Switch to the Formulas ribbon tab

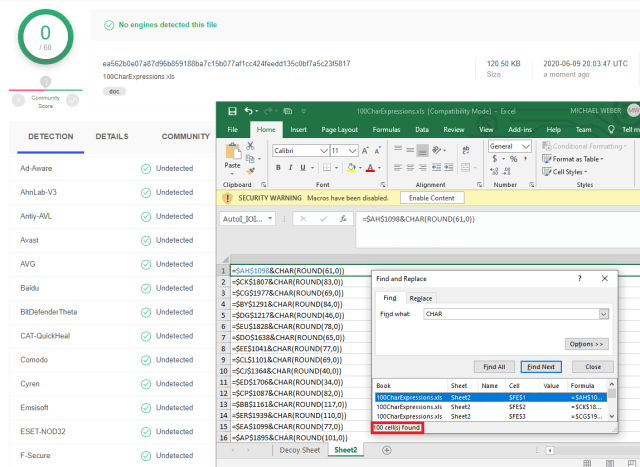click(x=386, y=130)
